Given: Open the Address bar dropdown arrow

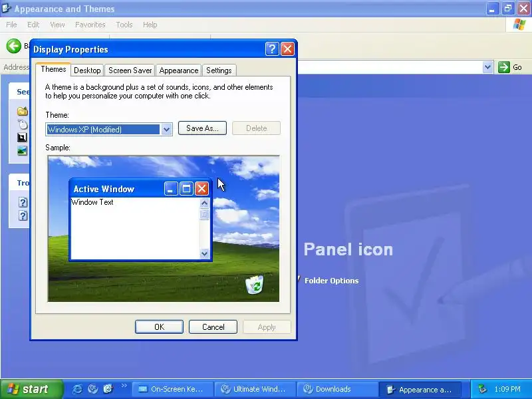Looking at the screenshot, I should coord(487,67).
